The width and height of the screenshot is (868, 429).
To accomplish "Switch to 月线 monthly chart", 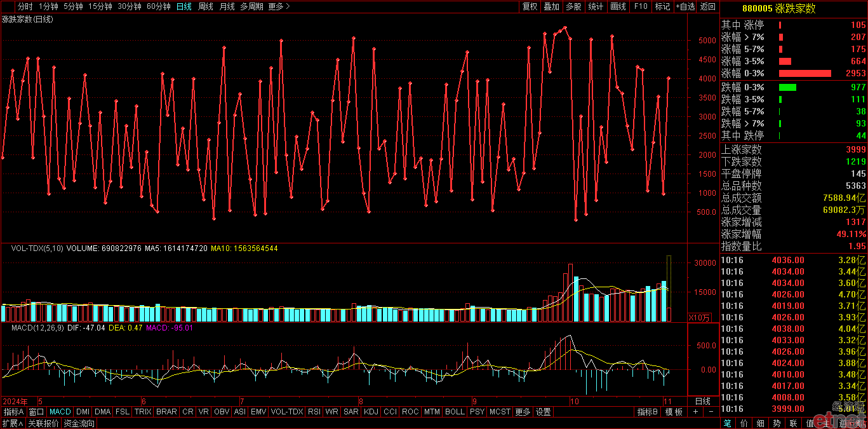I will point(227,6).
